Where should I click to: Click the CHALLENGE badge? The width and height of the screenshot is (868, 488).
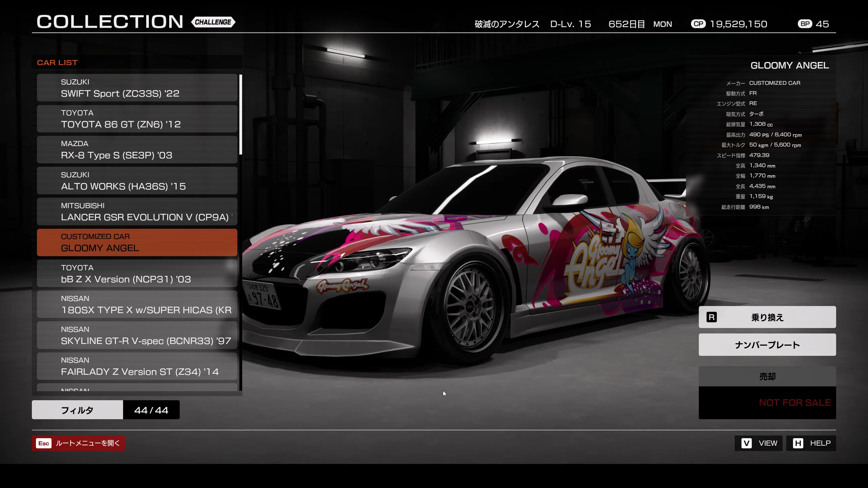point(213,22)
